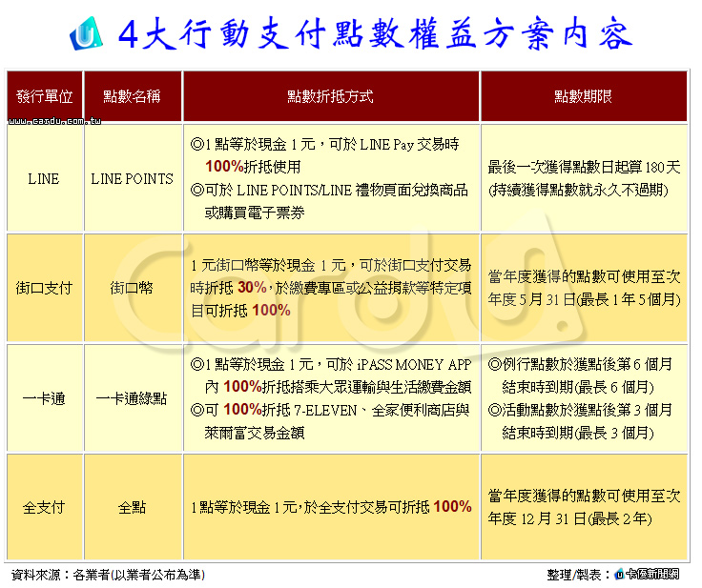Select the LINE POINTS name cell
This screenshot has width=702, height=588.
[x=132, y=178]
